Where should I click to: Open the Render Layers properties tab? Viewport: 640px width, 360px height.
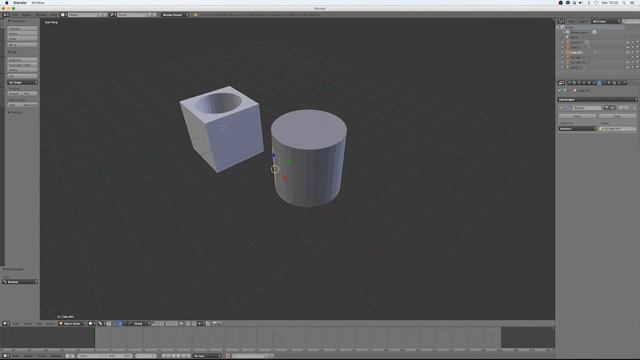coord(574,83)
